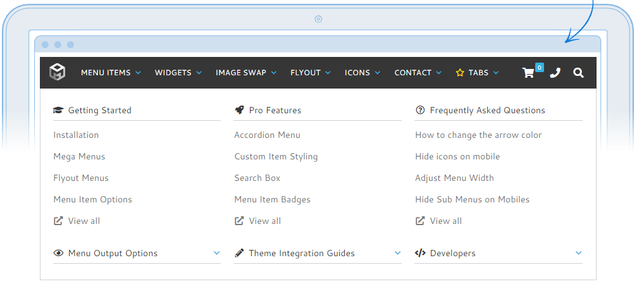Click the Developers heading text
This screenshot has width=644, height=296.
(x=452, y=253)
